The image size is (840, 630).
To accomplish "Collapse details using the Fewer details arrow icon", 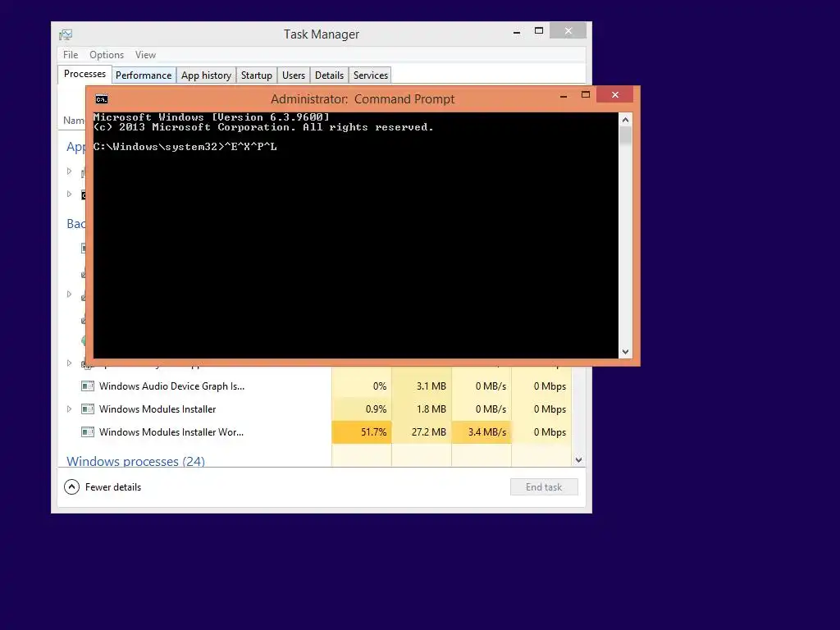I will [x=72, y=486].
